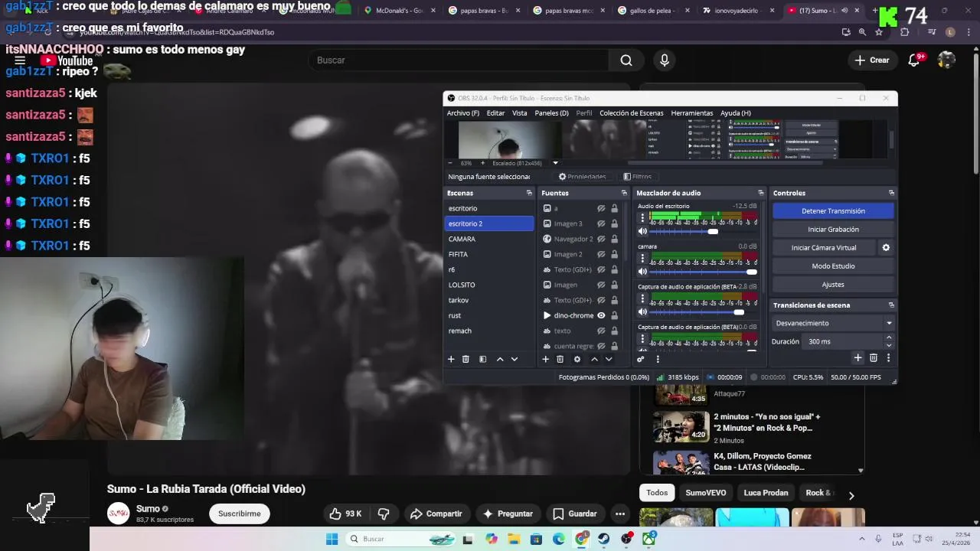Move source down in Fuentes toolbar

point(609,359)
